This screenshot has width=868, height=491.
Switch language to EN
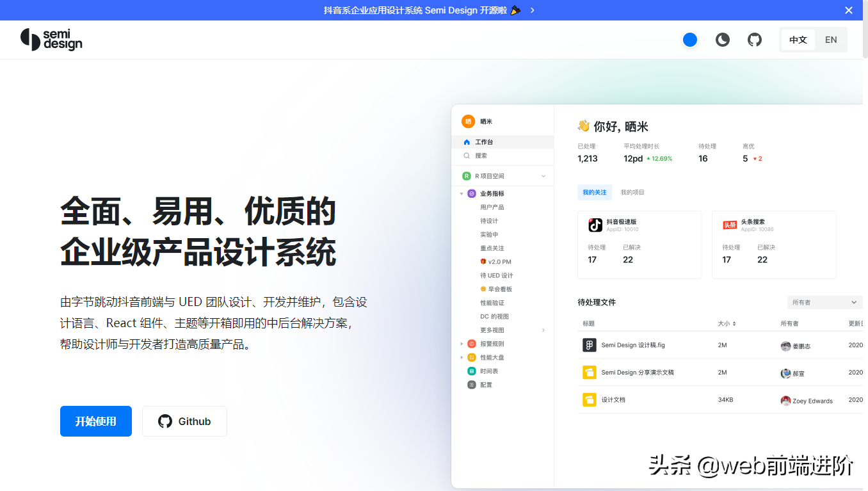point(831,40)
